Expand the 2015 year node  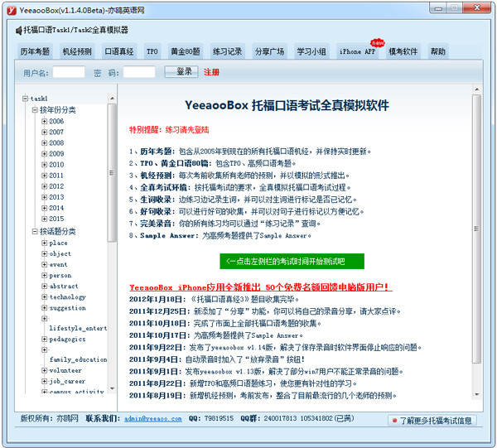(x=44, y=219)
